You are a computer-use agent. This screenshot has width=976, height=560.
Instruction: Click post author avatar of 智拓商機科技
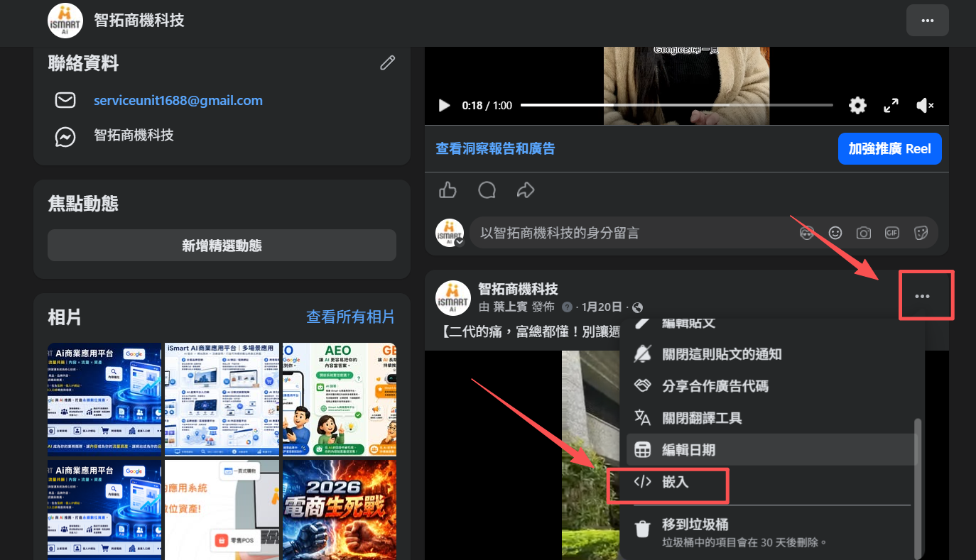(453, 298)
